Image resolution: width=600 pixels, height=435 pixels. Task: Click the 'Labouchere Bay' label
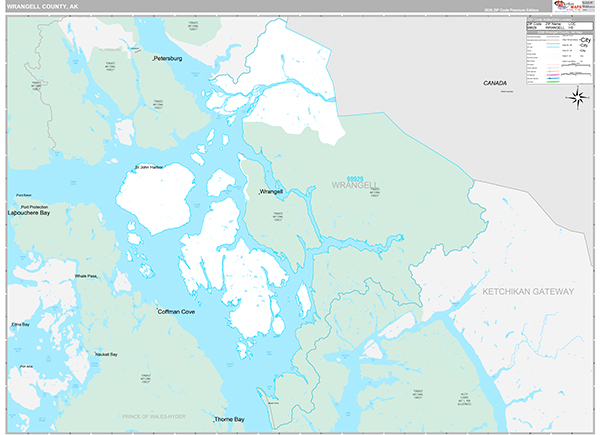(29, 213)
